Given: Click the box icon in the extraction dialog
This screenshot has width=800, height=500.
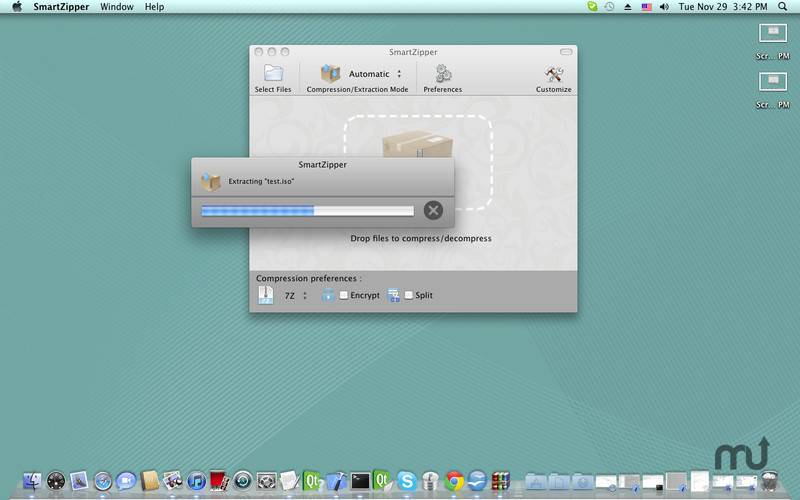Looking at the screenshot, I should point(210,181).
